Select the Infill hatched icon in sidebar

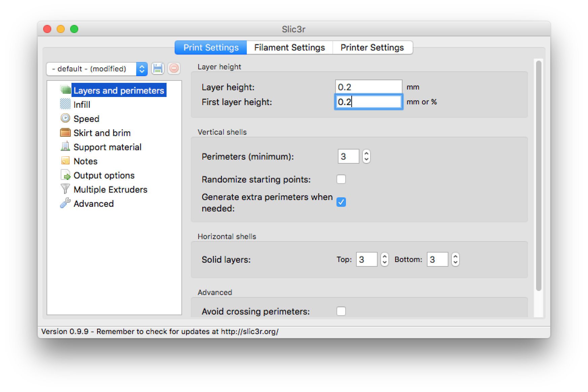click(65, 104)
